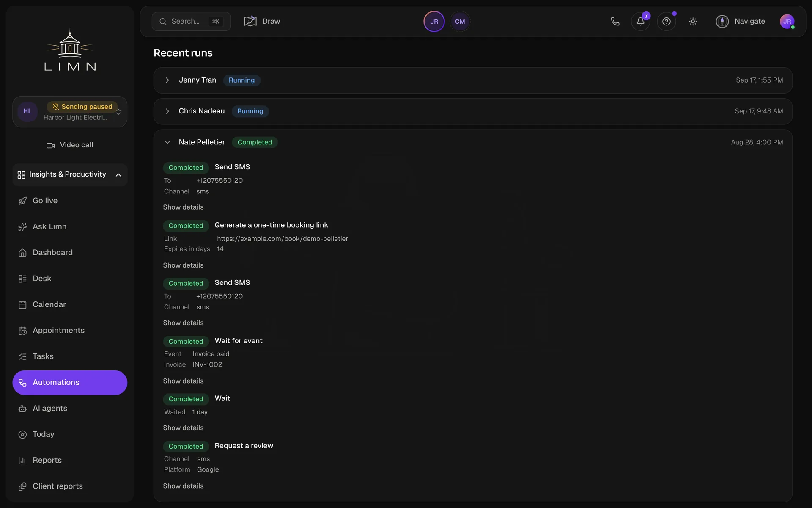Screen dimensions: 812x508
Task: Open Reports in the sidebar
Action: 70,460
